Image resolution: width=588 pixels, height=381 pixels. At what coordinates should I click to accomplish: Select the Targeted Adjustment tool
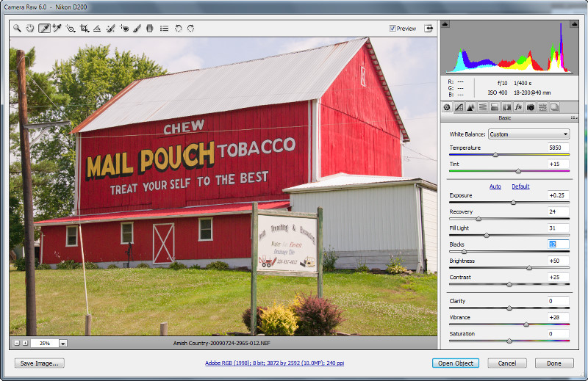tap(71, 28)
